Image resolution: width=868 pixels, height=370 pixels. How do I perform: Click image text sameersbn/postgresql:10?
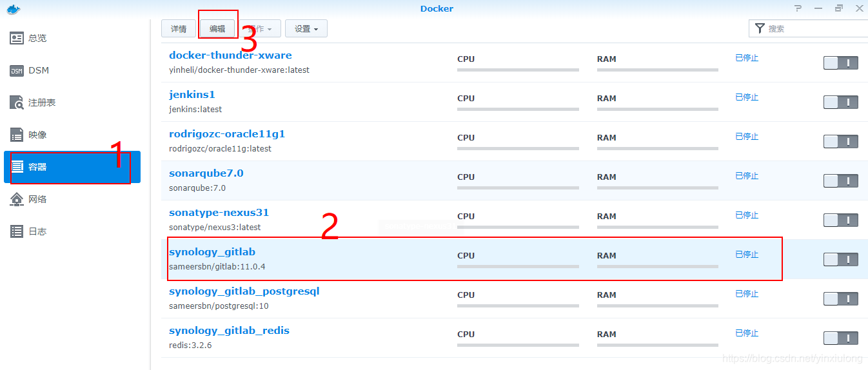[x=219, y=306]
